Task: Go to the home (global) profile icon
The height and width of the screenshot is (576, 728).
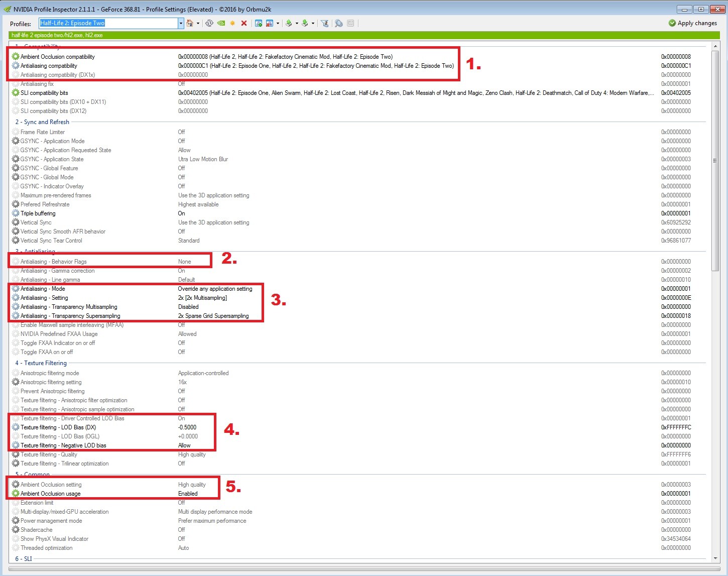Action: click(190, 23)
